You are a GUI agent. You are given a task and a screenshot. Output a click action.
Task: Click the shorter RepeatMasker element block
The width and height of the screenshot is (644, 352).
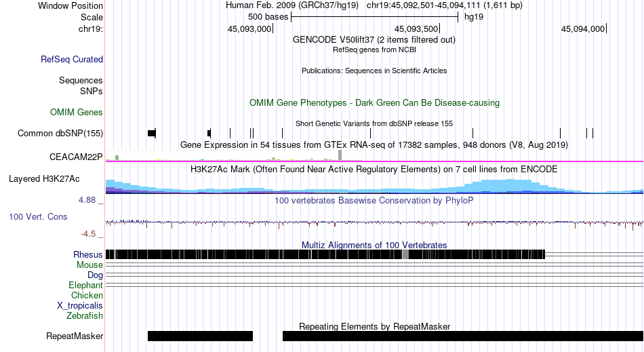point(200,336)
